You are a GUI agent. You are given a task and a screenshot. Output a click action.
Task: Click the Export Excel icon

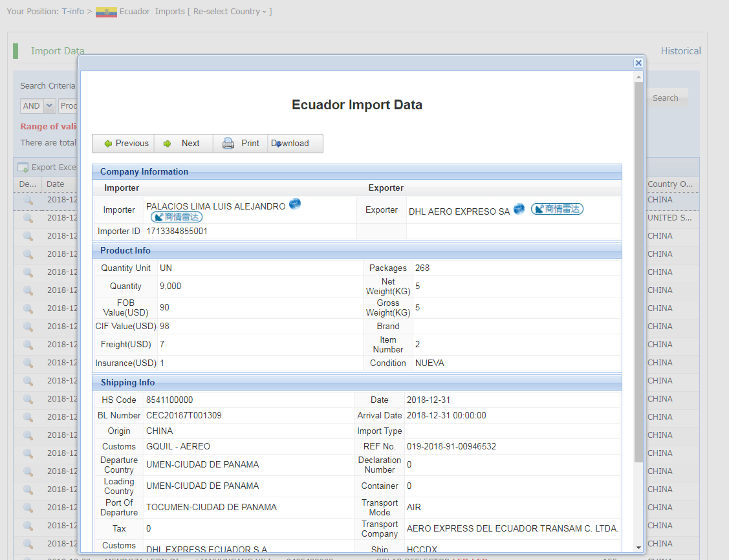tap(23, 167)
